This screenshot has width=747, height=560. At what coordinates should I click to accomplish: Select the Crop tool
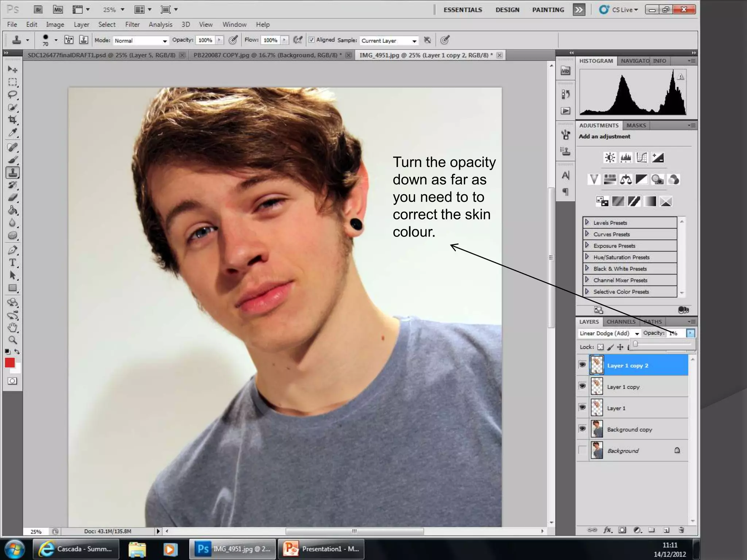point(12,120)
